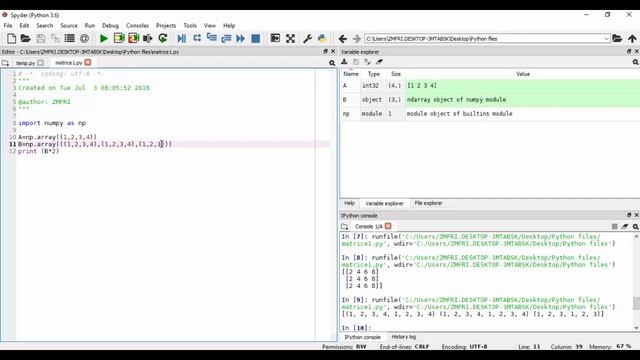640x360 pixels.
Task: Clear the IPython console with eraser icon
Action: (625, 226)
